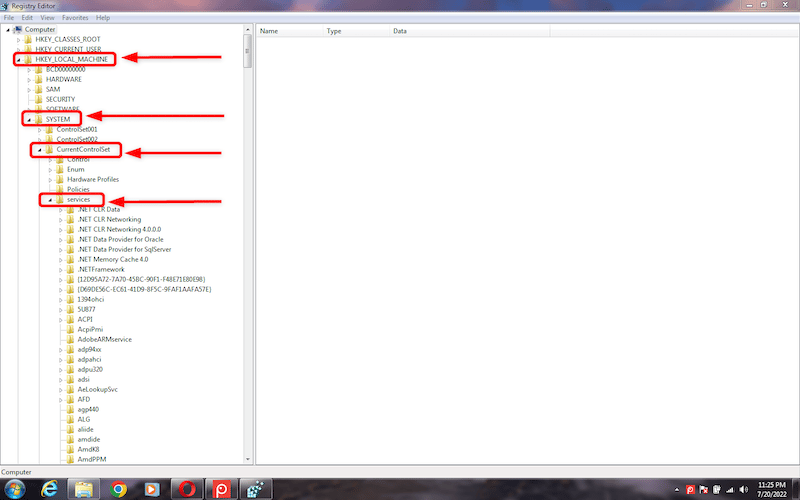Open the Windows Start menu

[x=14, y=489]
